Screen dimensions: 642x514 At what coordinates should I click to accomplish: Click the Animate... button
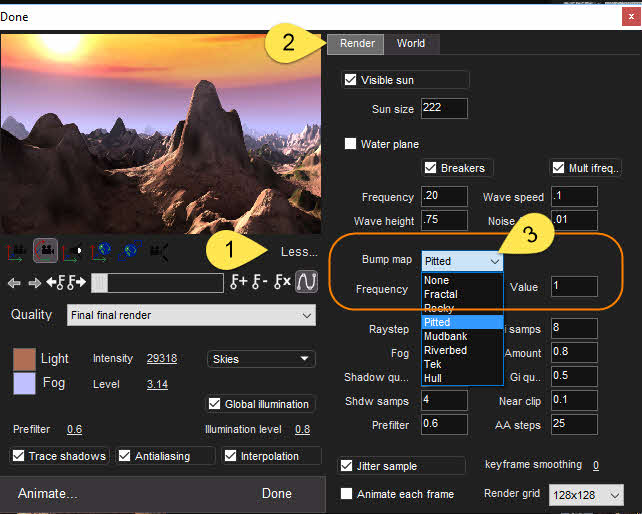47,493
